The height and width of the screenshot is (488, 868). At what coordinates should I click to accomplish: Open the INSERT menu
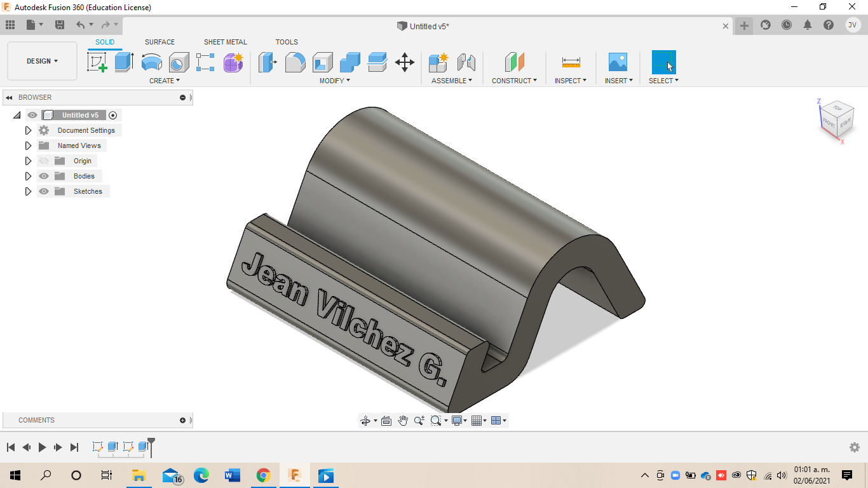click(x=618, y=81)
